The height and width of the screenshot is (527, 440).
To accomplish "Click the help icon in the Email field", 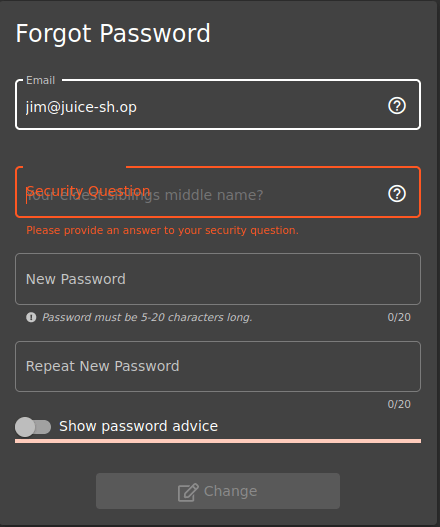I will pyautogui.click(x=397, y=106).
